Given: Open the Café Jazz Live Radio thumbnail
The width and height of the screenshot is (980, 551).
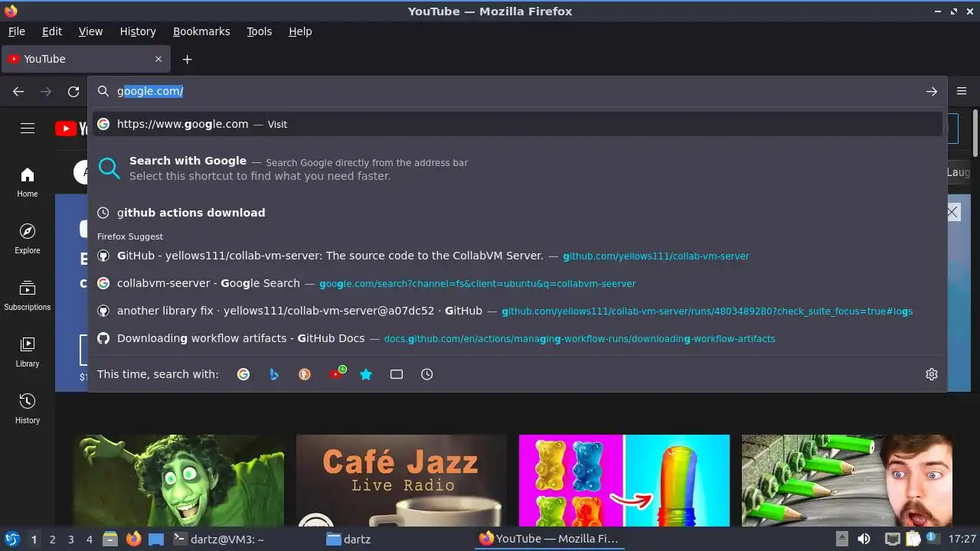Looking at the screenshot, I should [x=401, y=481].
